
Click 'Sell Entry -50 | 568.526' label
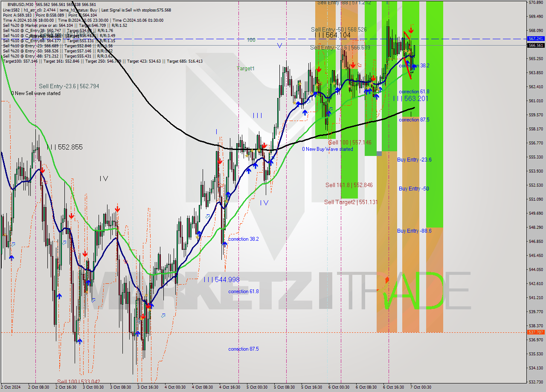339,29
